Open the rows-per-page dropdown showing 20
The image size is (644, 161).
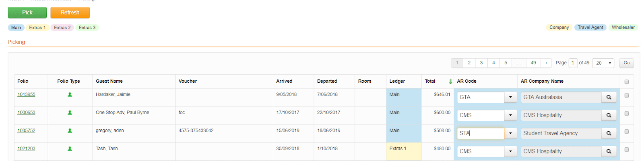603,63
